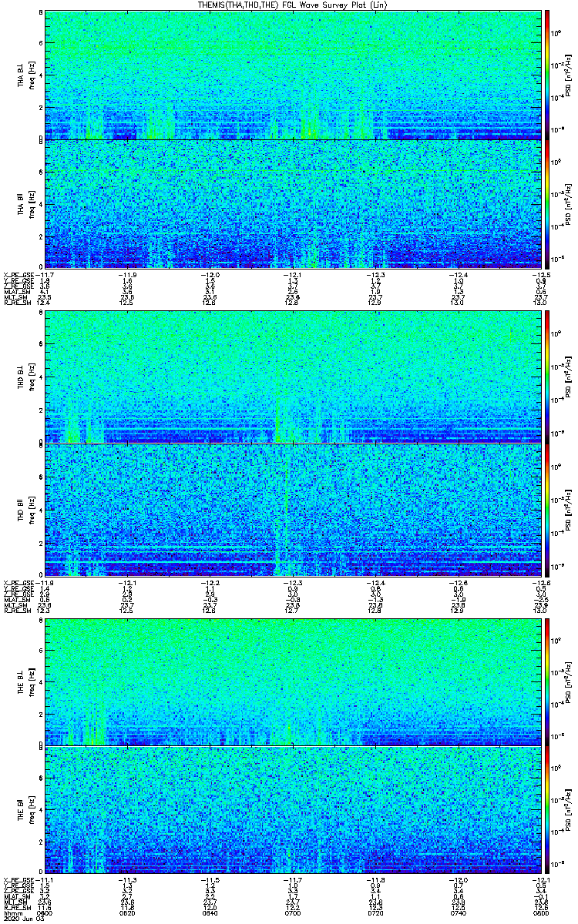
Task: Click the "0720" time tick label
Action: pos(375,912)
